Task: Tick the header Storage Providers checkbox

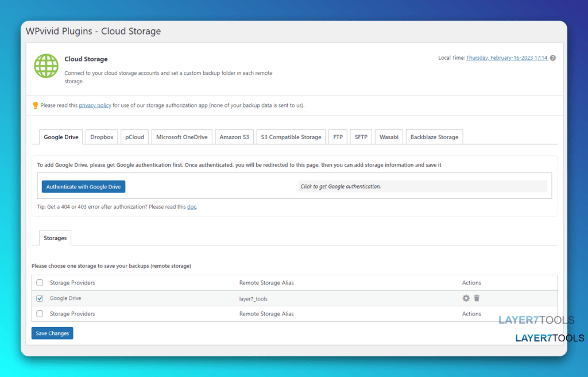Action: [40, 283]
